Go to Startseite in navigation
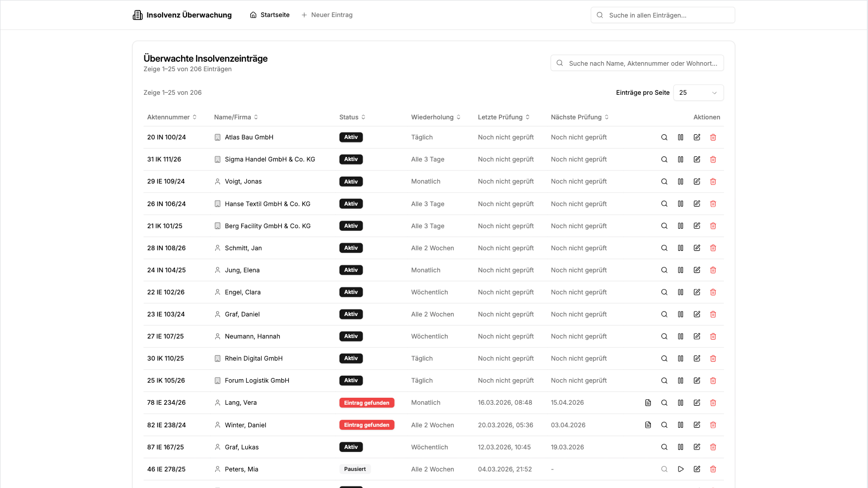The width and height of the screenshot is (868, 488). coord(270,15)
